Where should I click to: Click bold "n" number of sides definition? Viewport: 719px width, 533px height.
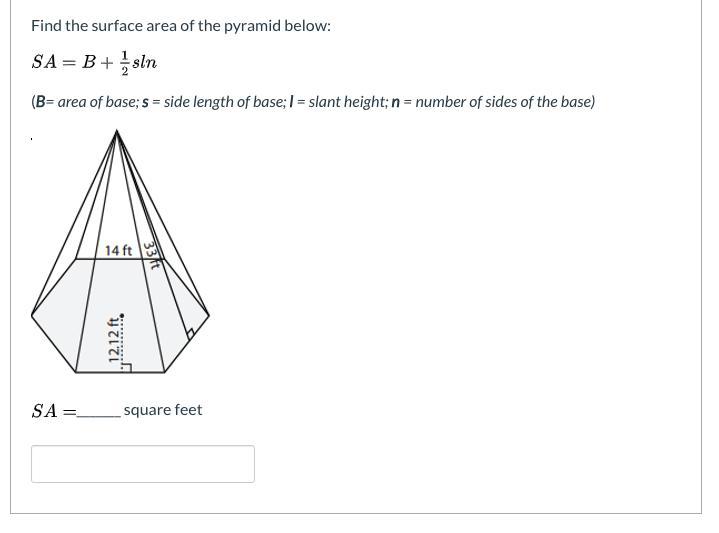[x=396, y=102]
